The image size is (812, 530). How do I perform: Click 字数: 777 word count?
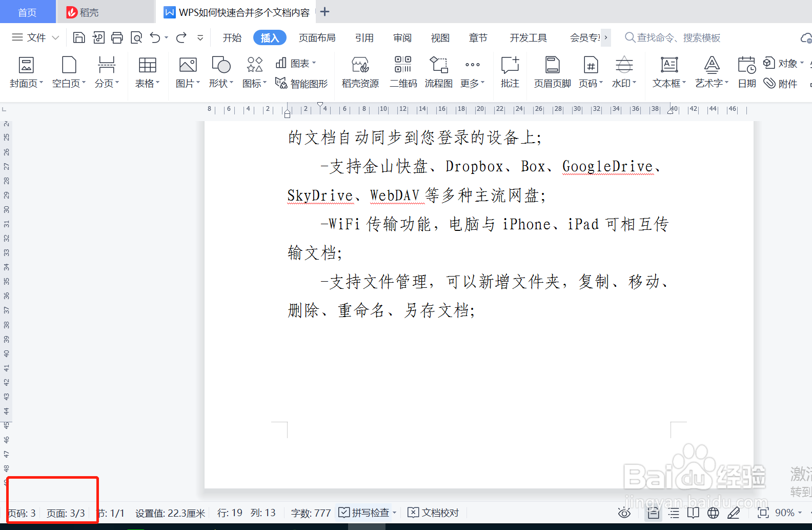click(x=311, y=513)
